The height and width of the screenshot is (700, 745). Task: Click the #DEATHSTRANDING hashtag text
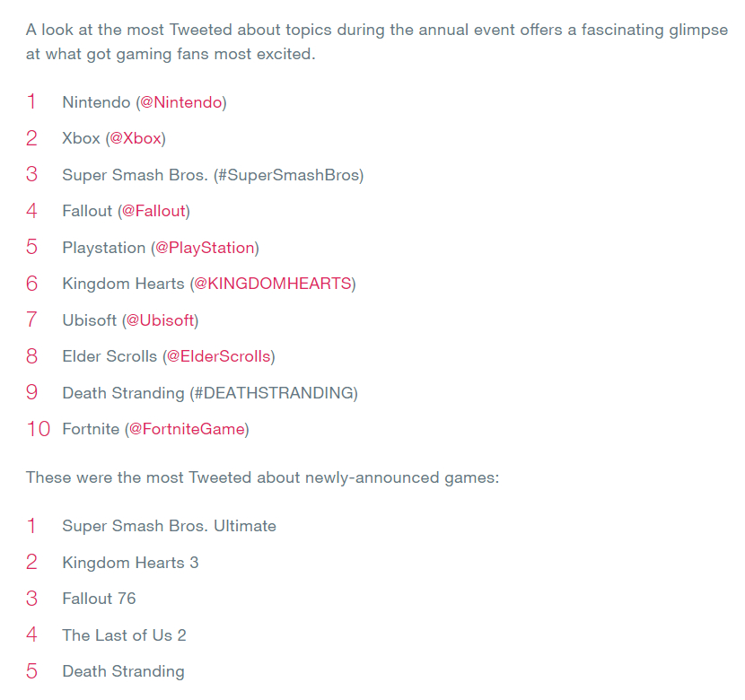(274, 393)
